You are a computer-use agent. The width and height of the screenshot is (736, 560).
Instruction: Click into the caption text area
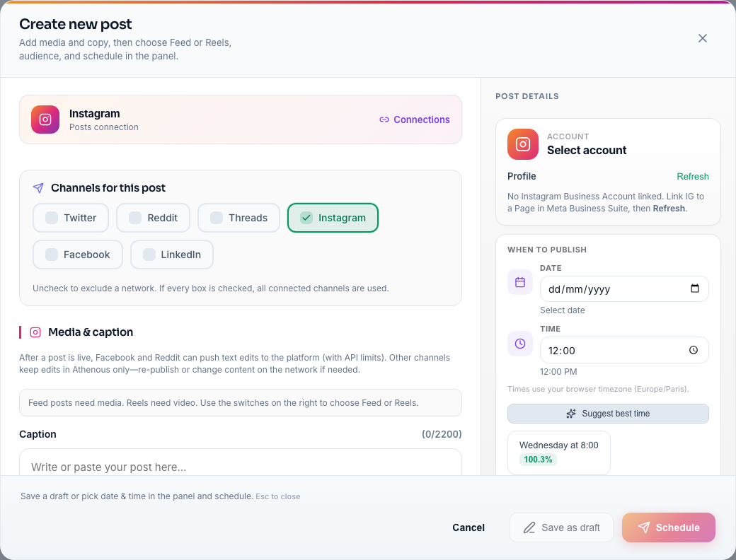(241, 465)
